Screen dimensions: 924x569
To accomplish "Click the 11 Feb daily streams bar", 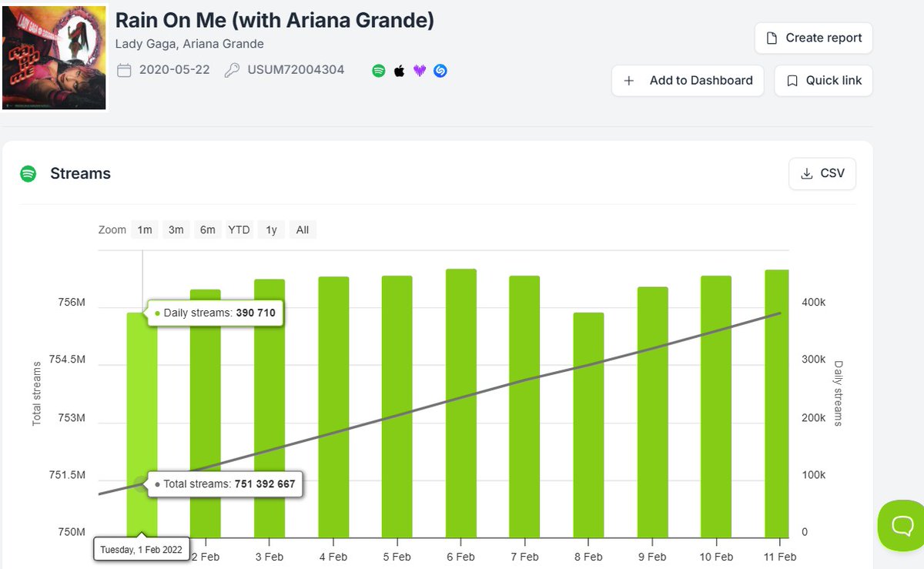I will point(777,403).
